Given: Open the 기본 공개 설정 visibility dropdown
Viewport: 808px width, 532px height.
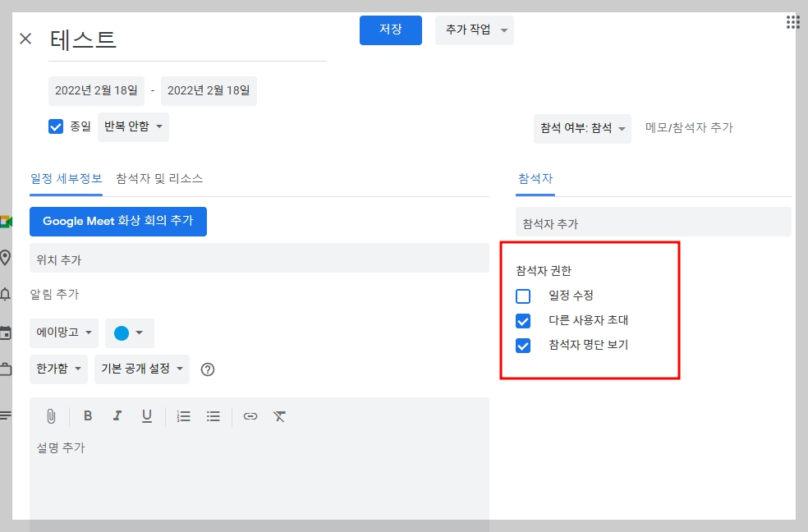Looking at the screenshot, I should 141,369.
